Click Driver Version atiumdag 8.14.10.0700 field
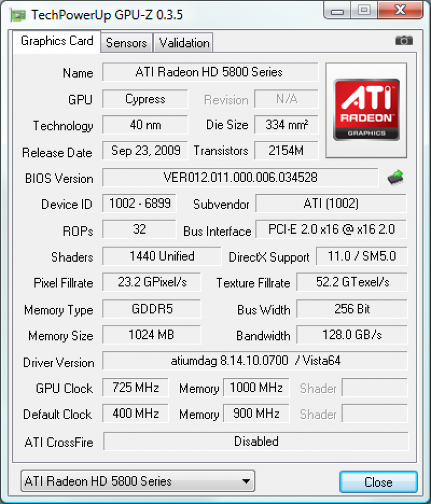431x504 pixels. (x=255, y=361)
